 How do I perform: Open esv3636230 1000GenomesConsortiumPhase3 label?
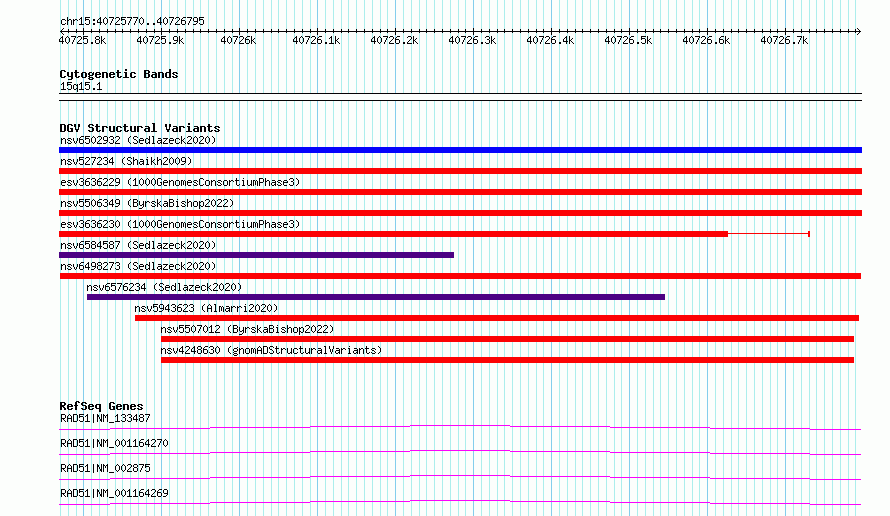180,224
